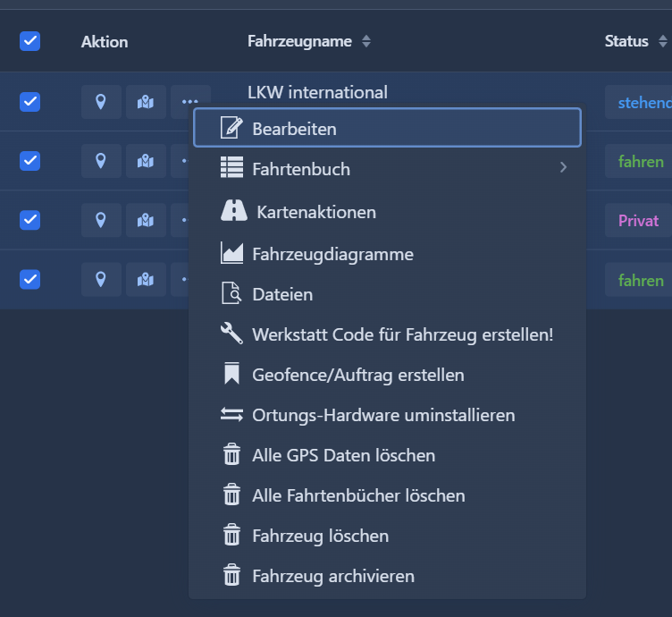This screenshot has height=617, width=672.
Task: Select Bearbeiten from the context menu
Action: pos(294,128)
